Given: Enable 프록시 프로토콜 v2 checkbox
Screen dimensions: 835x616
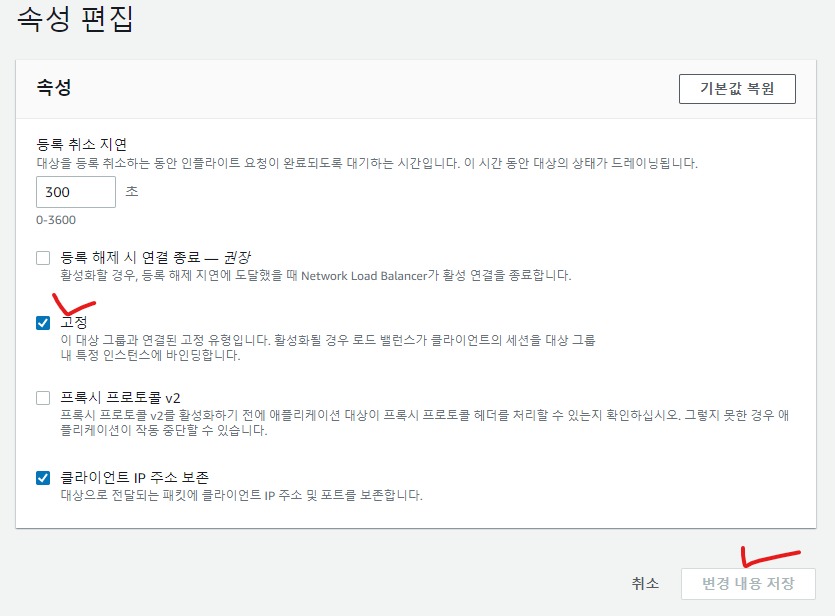Looking at the screenshot, I should tap(43, 398).
